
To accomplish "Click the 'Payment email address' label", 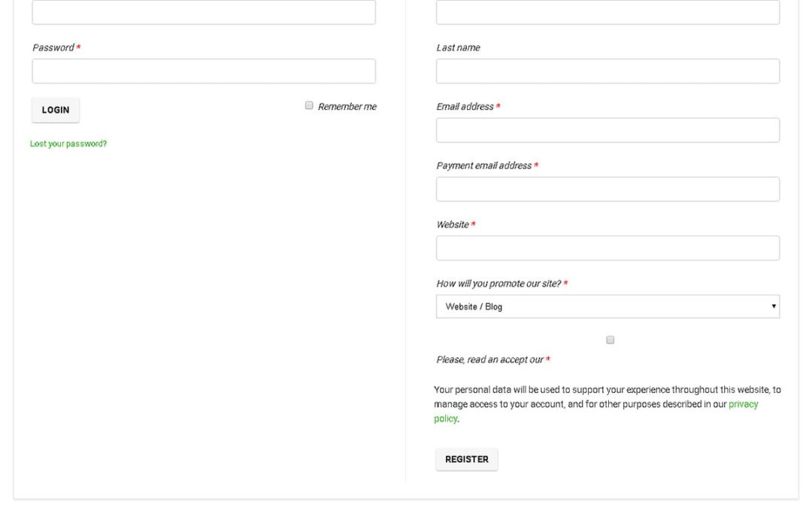I will pos(483,166).
